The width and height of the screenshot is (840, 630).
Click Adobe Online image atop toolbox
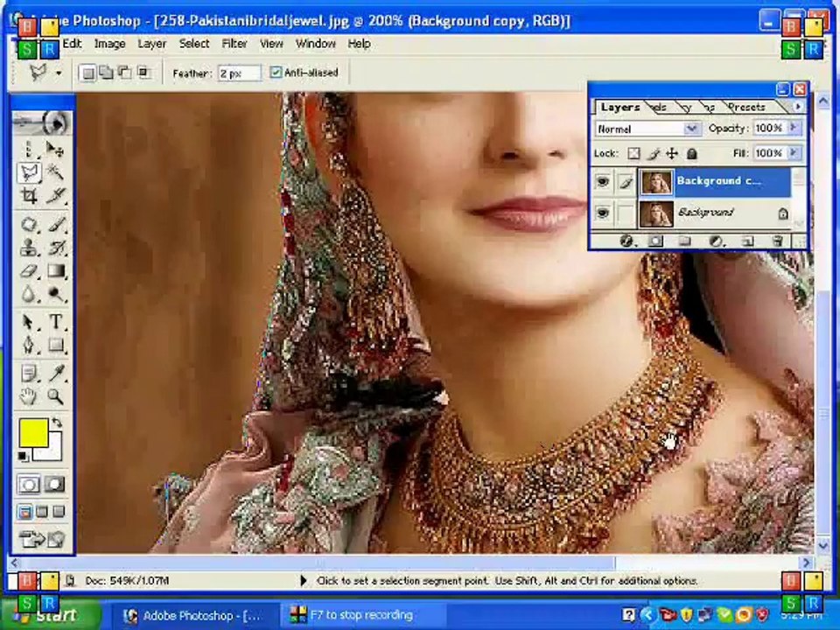(43, 123)
